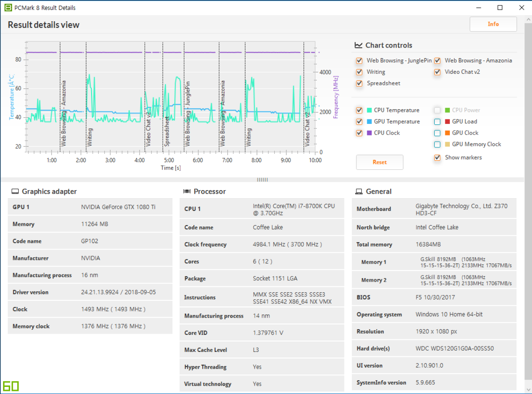Click the "Socket 1151 LGA" package value
532x394 pixels.
coord(275,279)
